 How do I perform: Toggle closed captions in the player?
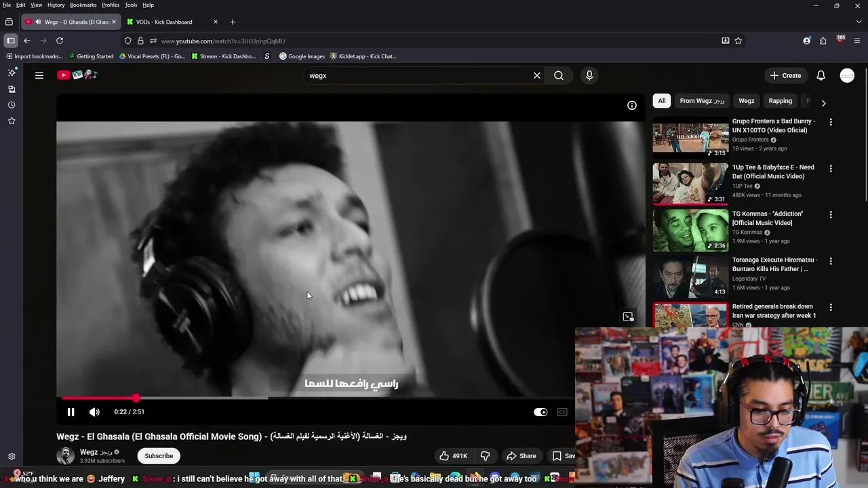click(x=562, y=412)
